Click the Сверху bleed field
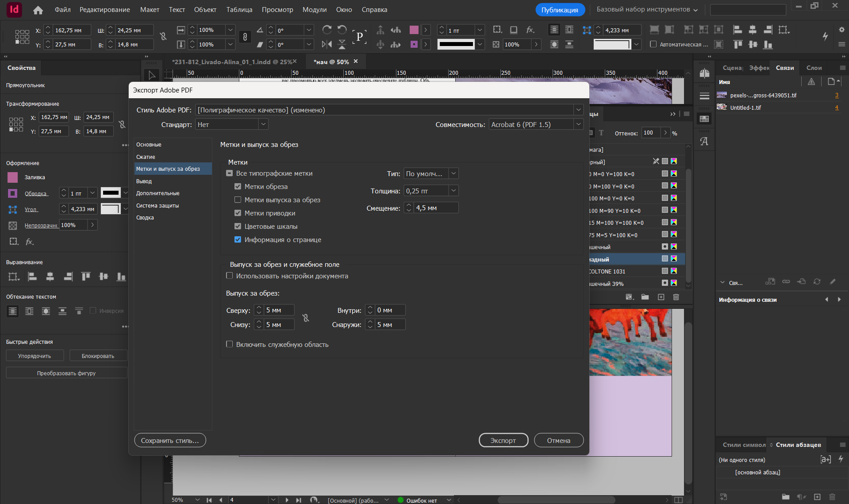This screenshot has height=504, width=849. coord(279,310)
